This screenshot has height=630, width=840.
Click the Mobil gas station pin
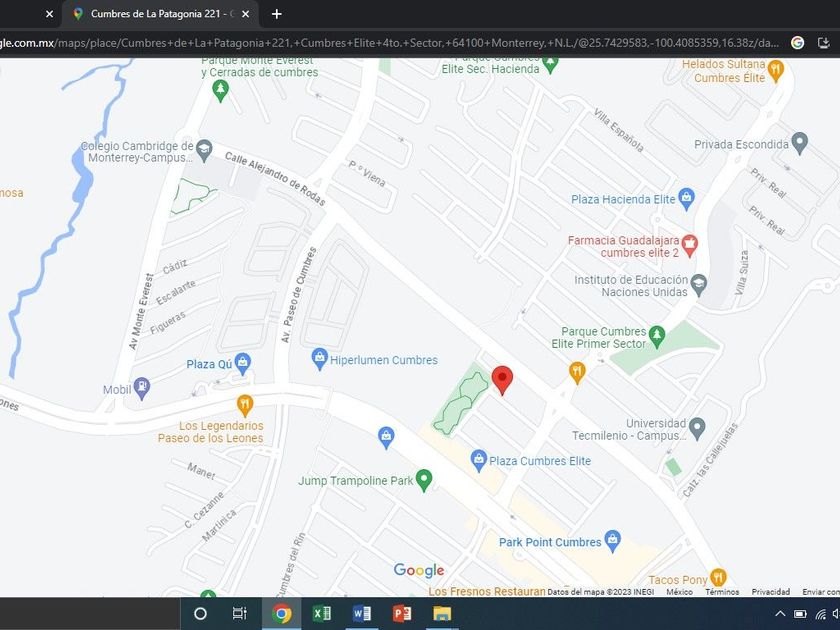pyautogui.click(x=141, y=388)
